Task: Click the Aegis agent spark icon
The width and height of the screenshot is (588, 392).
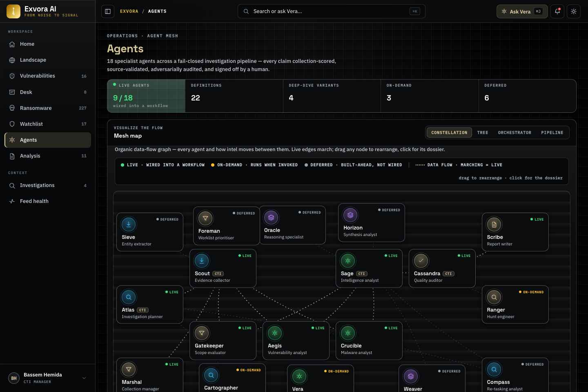Action: point(275,333)
